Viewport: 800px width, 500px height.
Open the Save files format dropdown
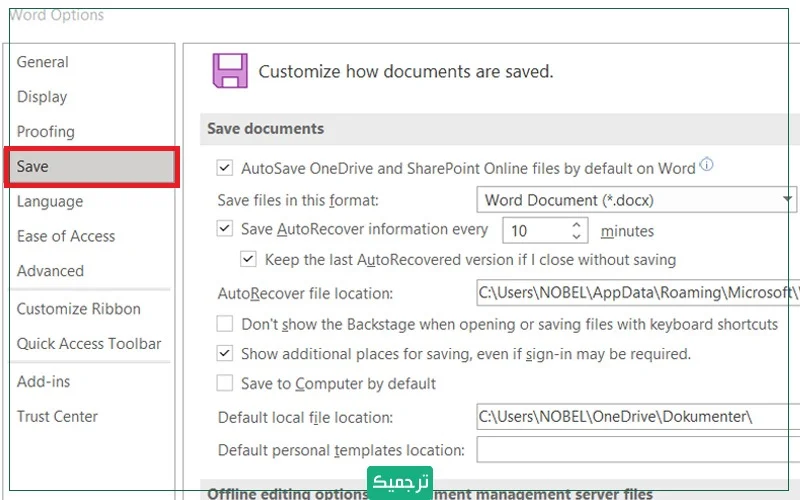pos(636,200)
